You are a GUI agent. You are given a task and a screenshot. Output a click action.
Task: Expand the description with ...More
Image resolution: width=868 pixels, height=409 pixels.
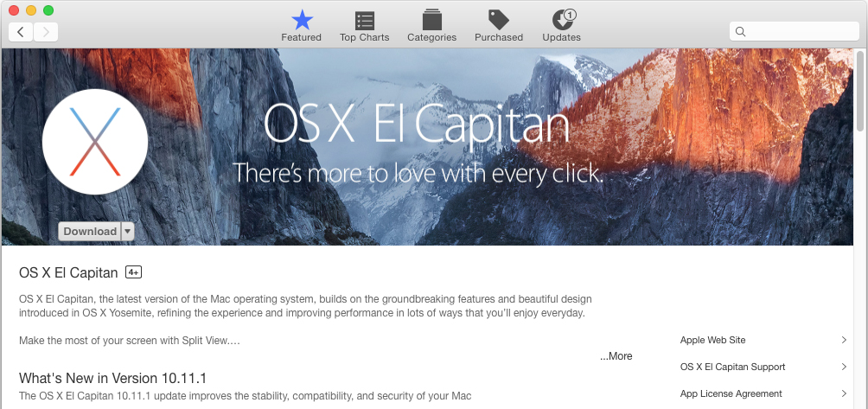pyautogui.click(x=616, y=356)
